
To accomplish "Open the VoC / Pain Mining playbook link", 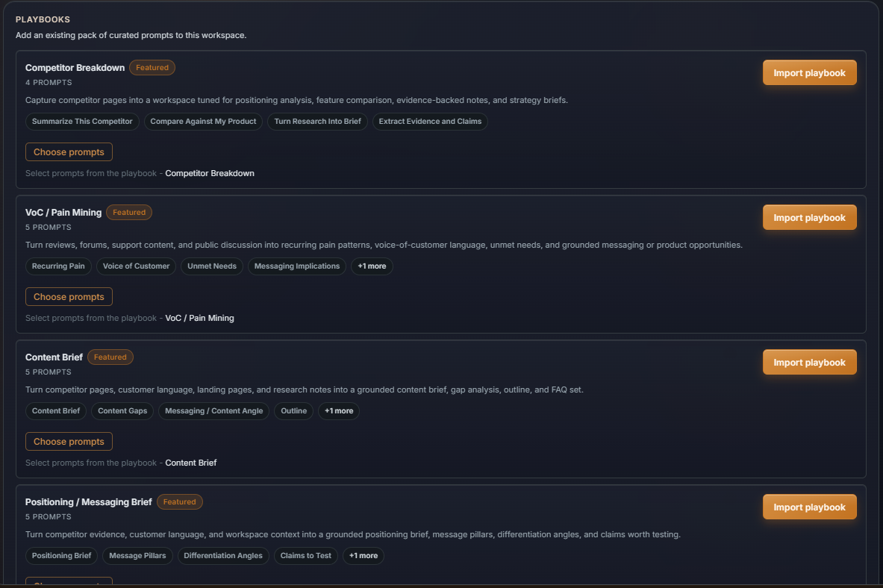I will tap(199, 317).
